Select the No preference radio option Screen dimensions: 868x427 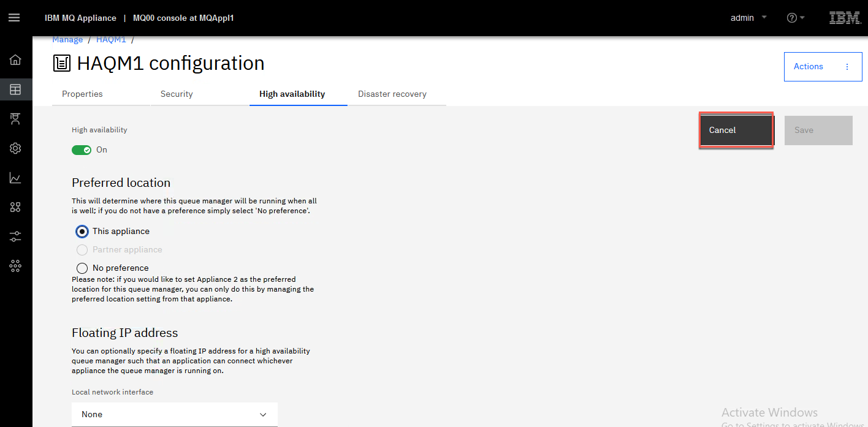pyautogui.click(x=82, y=268)
